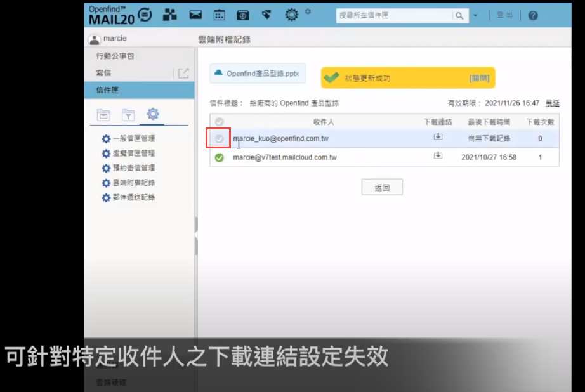Select 信件匣 in sidebar
This screenshot has height=392, width=585.
[139, 90]
